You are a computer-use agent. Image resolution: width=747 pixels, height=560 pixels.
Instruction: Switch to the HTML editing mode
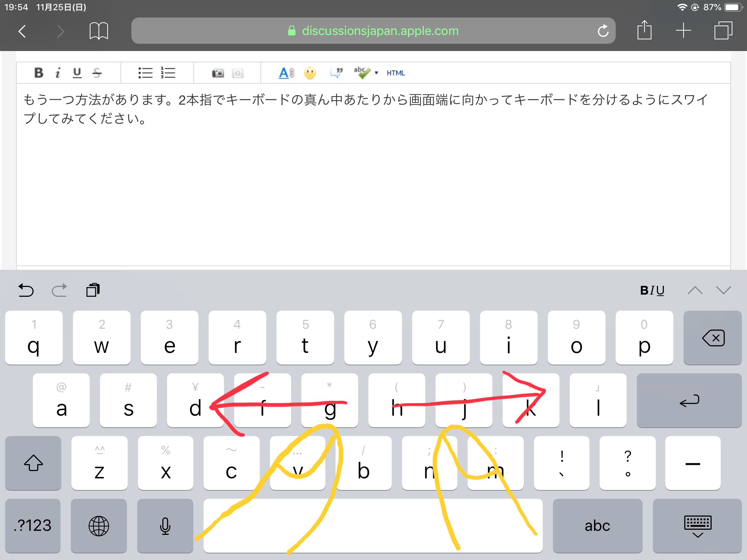tap(396, 73)
